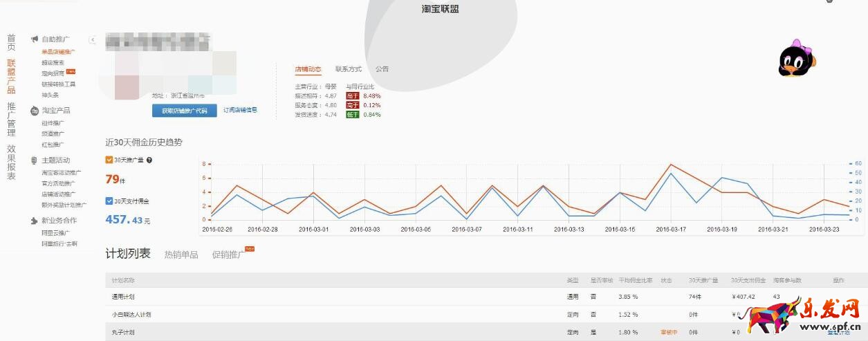Click the QQ penguin mascot icon
Image resolution: width=868 pixels, height=341 pixels.
pos(795,59)
